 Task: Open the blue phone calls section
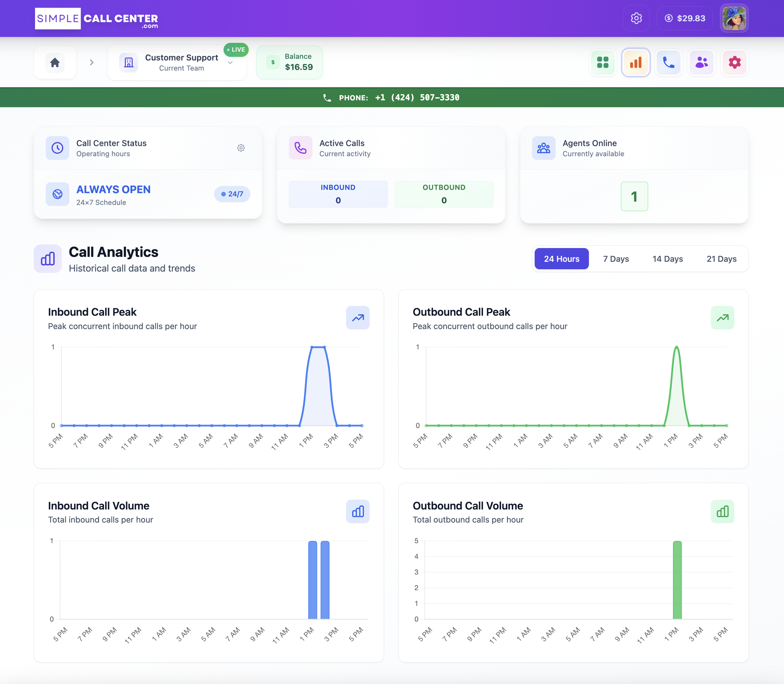pos(668,62)
